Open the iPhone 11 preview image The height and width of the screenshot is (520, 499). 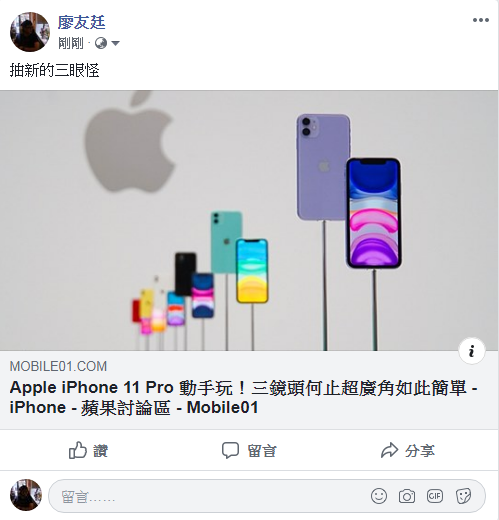click(x=249, y=220)
